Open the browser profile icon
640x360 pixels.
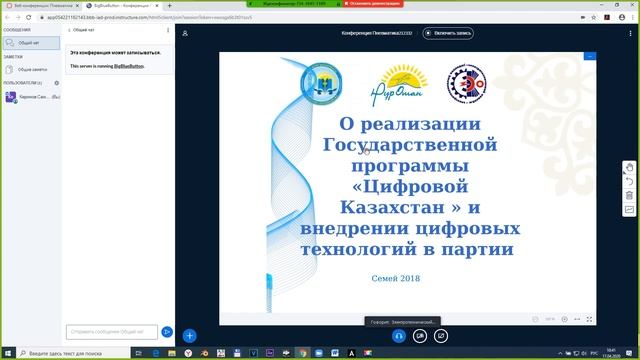pyautogui.click(x=622, y=18)
